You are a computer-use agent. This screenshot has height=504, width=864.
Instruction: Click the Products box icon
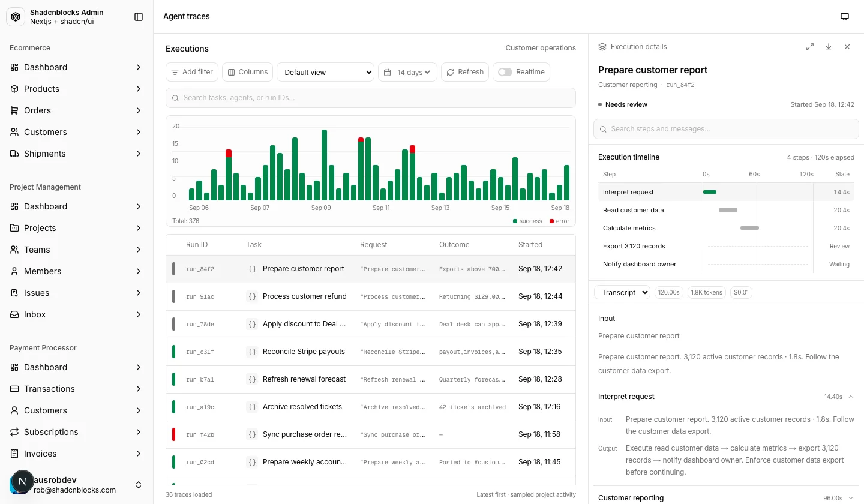click(14, 89)
